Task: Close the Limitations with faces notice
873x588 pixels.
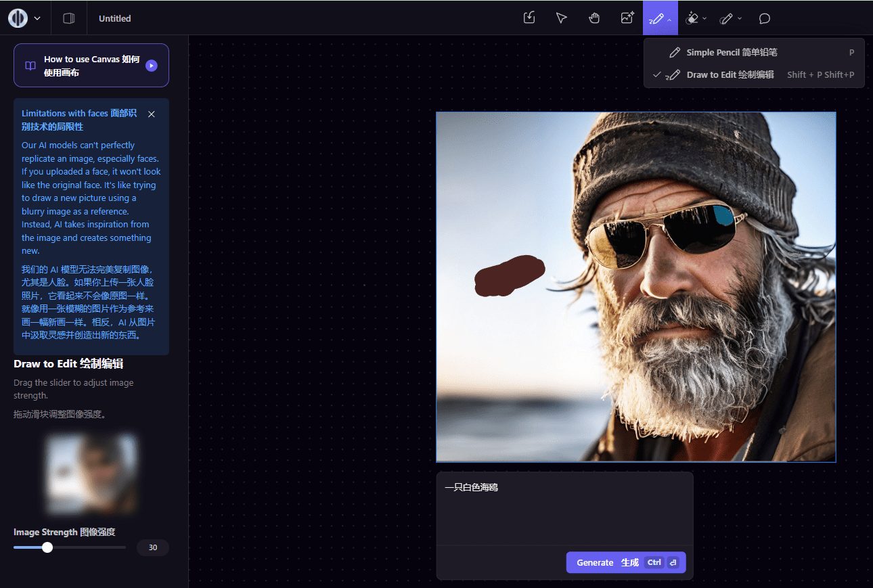Action: pos(152,114)
